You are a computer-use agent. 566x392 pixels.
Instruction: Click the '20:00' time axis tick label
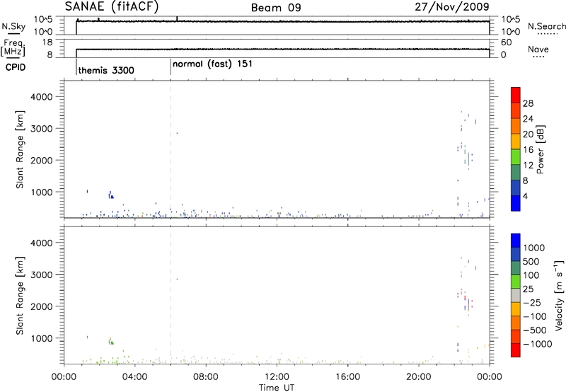point(419,377)
